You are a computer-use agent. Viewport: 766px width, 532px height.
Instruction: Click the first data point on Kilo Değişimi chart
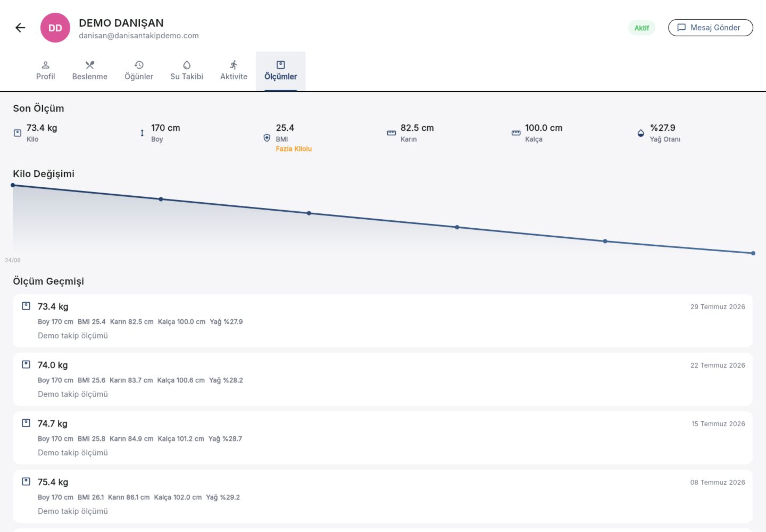pos(13,185)
